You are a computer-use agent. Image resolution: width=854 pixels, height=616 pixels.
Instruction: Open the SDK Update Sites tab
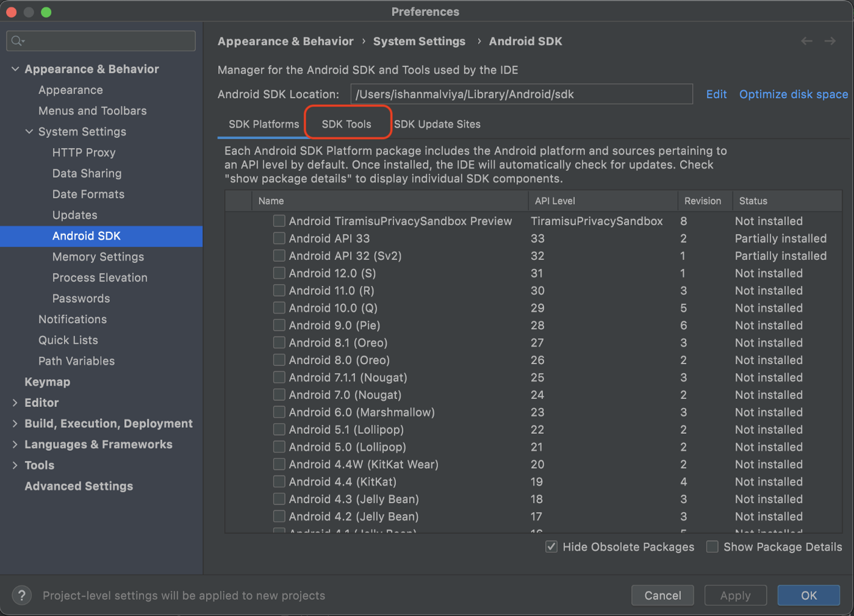(x=437, y=124)
